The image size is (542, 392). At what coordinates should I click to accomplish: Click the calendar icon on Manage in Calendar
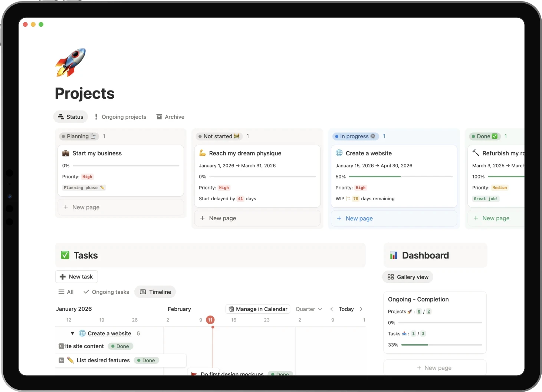tap(232, 309)
